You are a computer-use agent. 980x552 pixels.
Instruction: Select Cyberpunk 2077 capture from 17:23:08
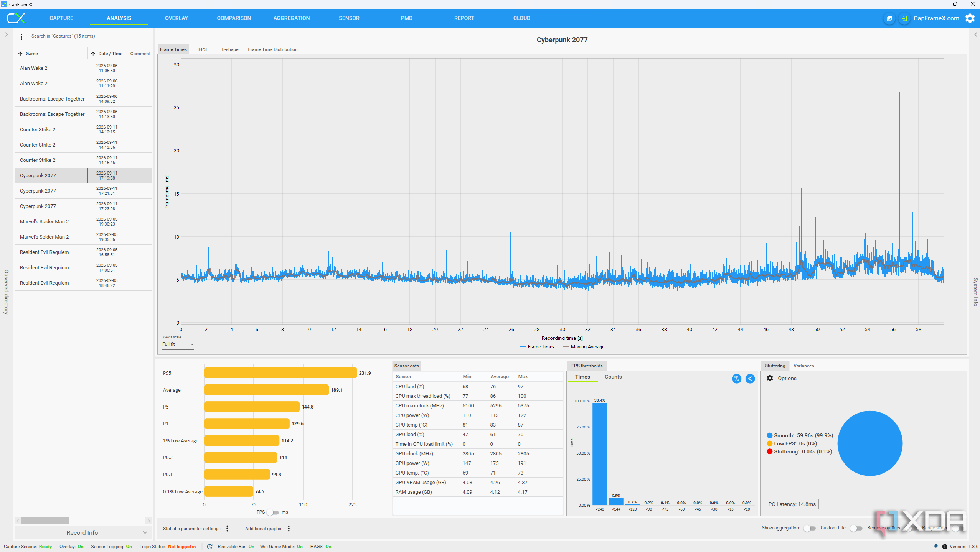(83, 206)
